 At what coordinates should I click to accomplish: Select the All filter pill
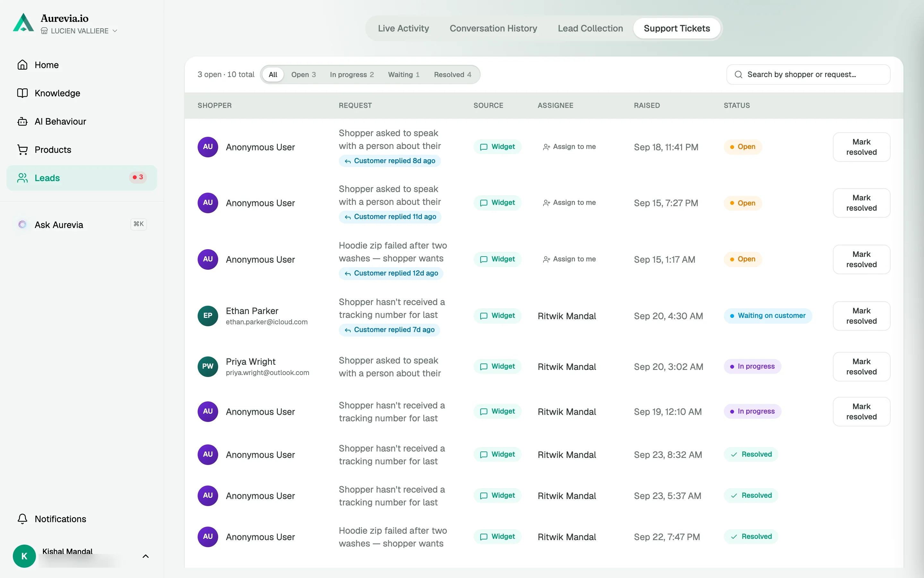[273, 74]
